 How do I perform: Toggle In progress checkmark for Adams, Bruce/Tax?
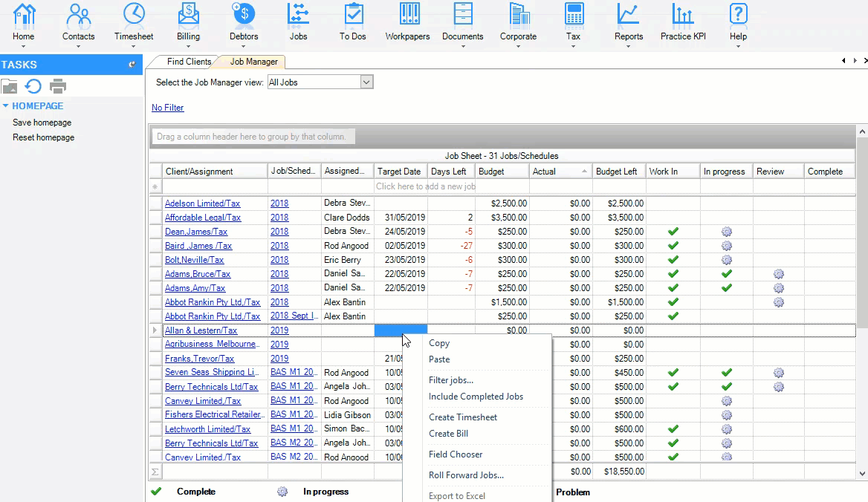(x=727, y=274)
